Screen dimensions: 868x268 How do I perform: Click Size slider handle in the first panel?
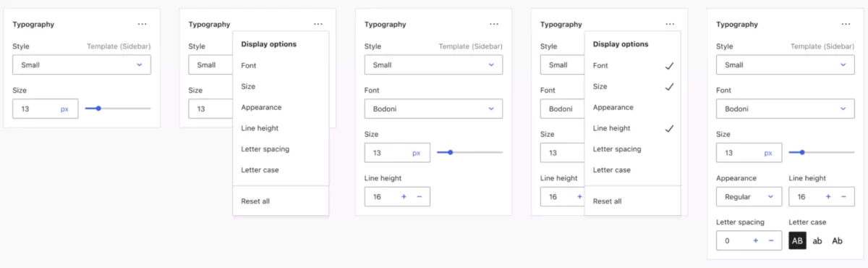[x=98, y=109]
